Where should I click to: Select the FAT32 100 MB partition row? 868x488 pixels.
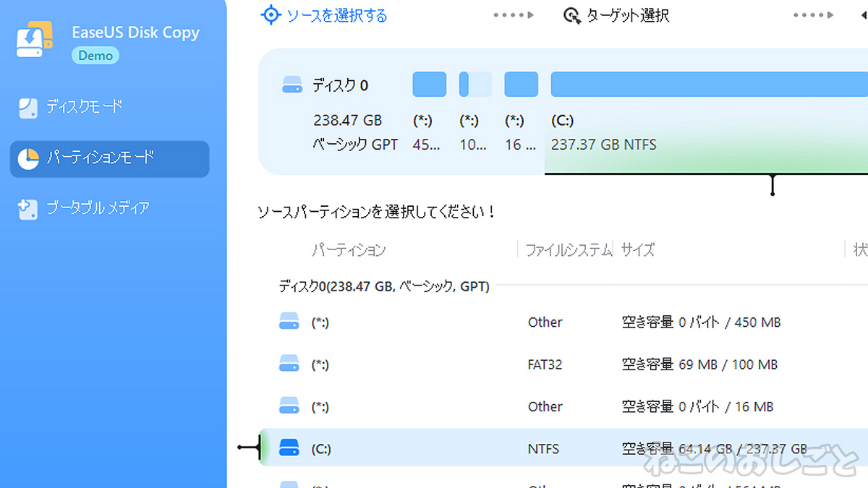[563, 364]
